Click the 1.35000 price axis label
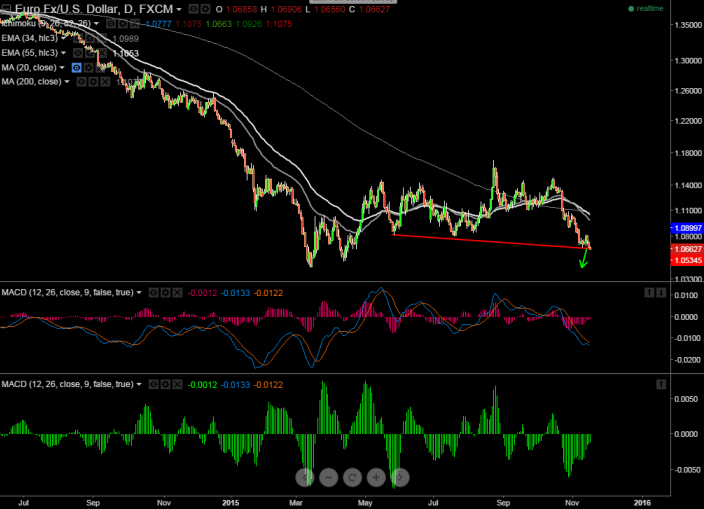Viewport: 704px width, 509px height. pyautogui.click(x=688, y=25)
